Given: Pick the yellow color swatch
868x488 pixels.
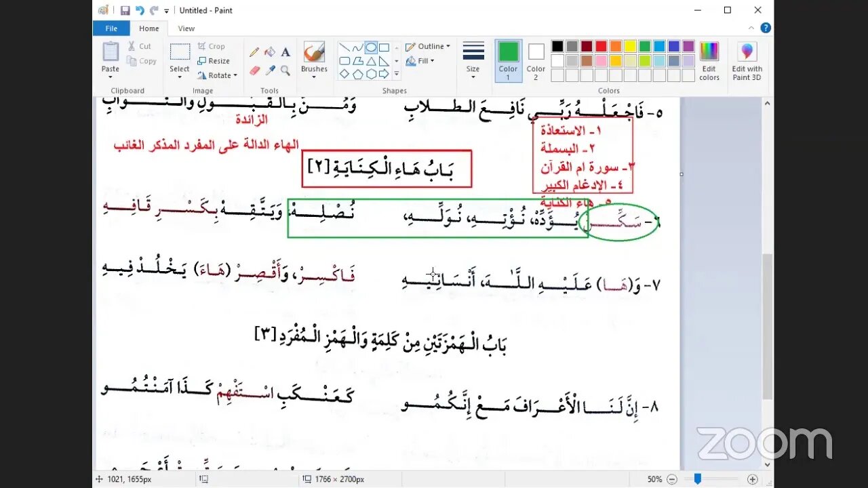Looking at the screenshot, I should tap(630, 46).
